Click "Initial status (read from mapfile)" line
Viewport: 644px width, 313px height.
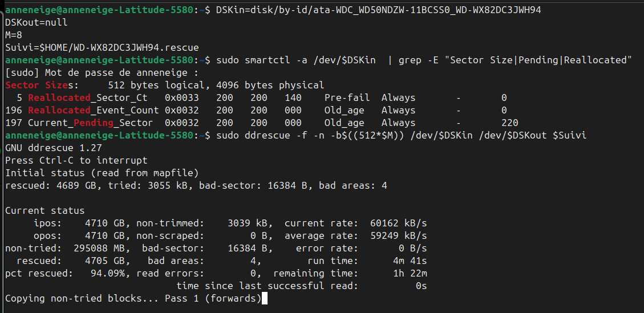102,173
